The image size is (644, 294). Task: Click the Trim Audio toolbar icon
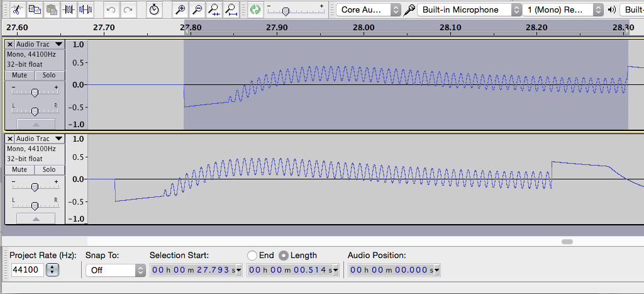(69, 9)
